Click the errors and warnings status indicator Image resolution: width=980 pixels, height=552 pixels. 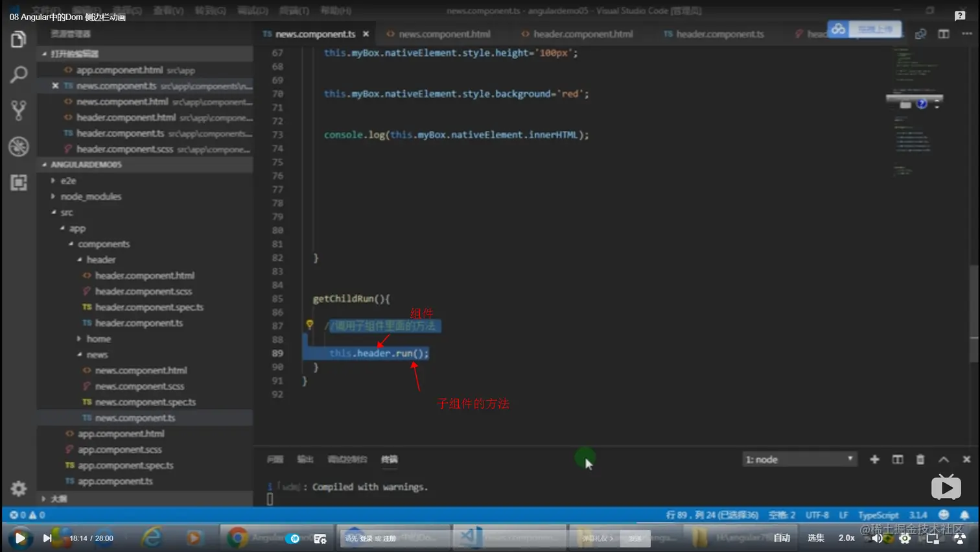pos(27,515)
